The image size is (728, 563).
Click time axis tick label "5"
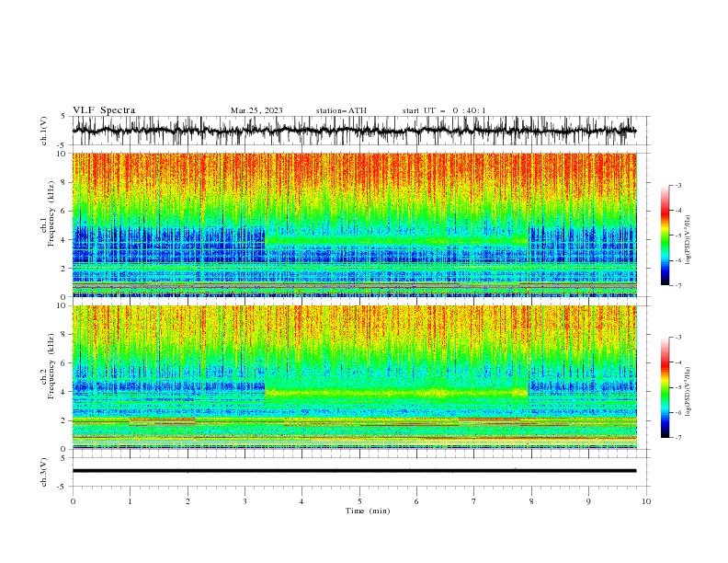(x=359, y=501)
